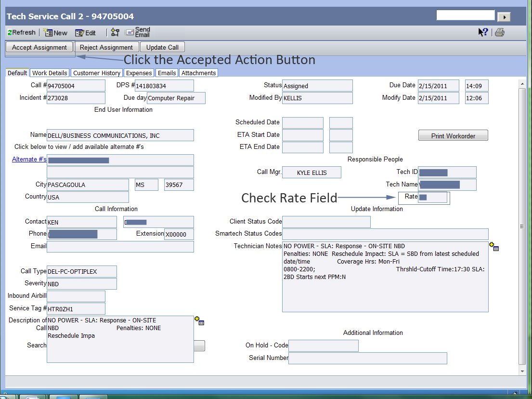Screen dimensions: 532x399
Task: Click the Refresh toolbar icon
Action: coord(22,33)
